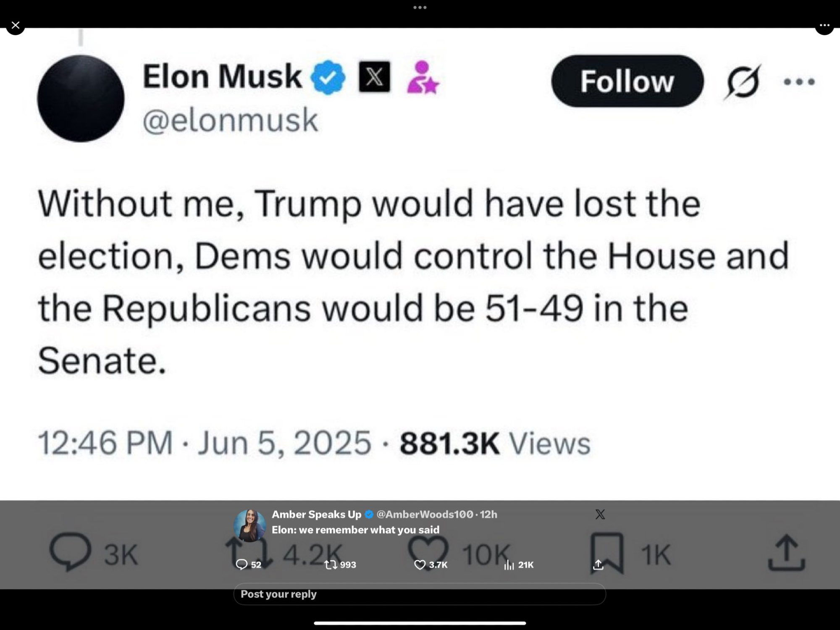This screenshot has width=840, height=630.
Task: Tap the large share arrow at far right
Action: click(x=786, y=553)
